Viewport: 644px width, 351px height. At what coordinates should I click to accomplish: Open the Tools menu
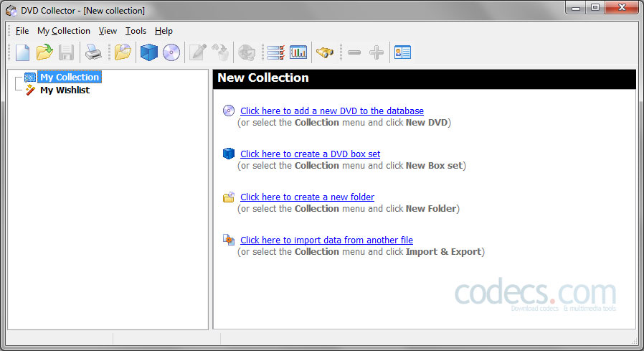pos(136,31)
